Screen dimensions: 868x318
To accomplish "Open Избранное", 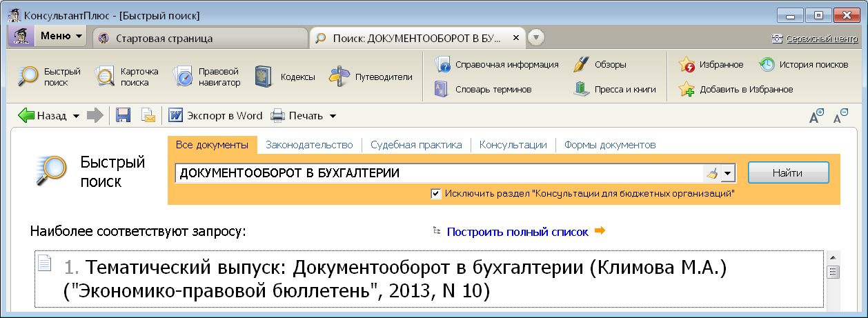I will click(711, 65).
